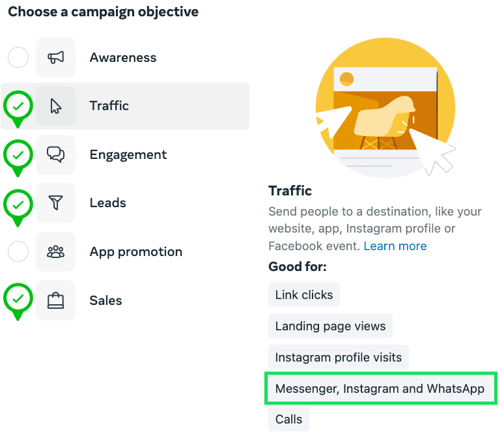The height and width of the screenshot is (443, 504).
Task: Click the green checkmark marker beside Traffic
Action: 18,109
